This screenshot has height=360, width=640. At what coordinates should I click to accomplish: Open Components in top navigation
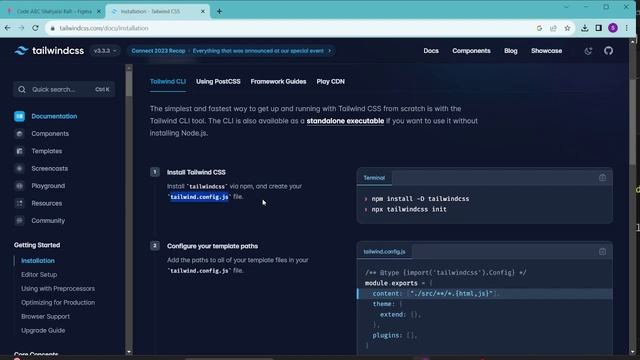[471, 51]
